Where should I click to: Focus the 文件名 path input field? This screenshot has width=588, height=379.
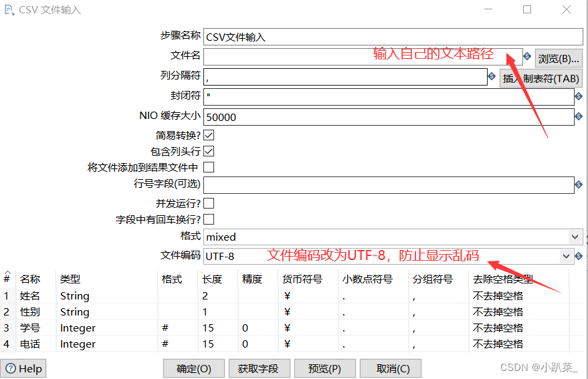click(363, 57)
